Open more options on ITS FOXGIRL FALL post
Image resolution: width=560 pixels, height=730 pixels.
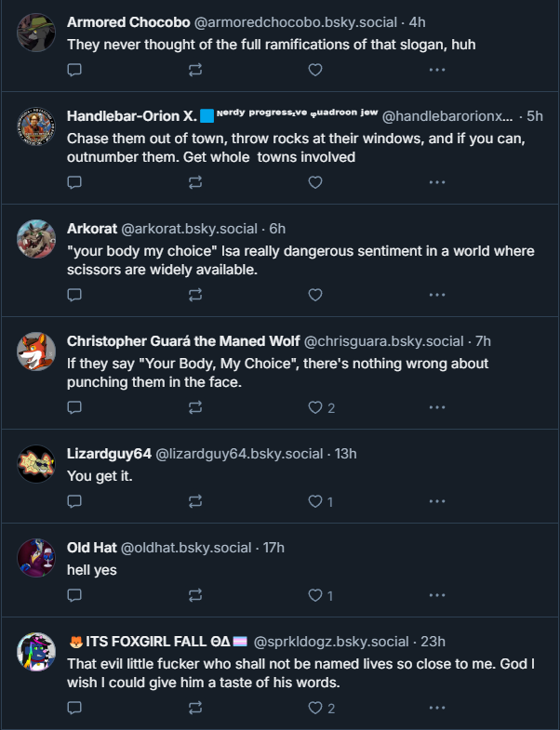click(436, 708)
